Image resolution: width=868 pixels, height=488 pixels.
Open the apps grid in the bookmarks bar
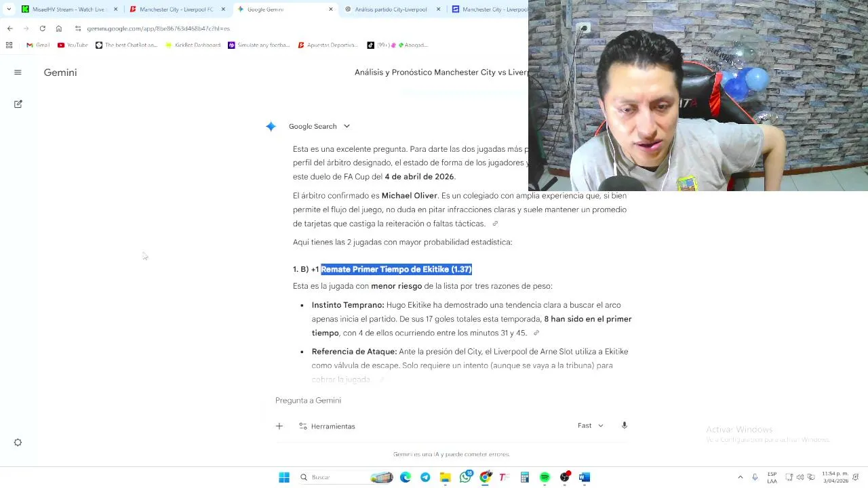tap(9, 45)
